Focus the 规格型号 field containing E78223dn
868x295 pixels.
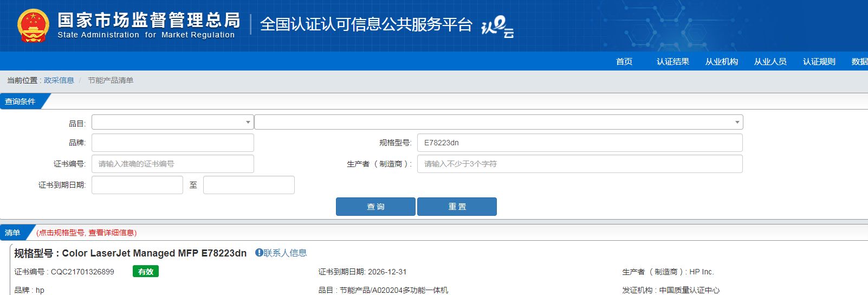coord(580,143)
